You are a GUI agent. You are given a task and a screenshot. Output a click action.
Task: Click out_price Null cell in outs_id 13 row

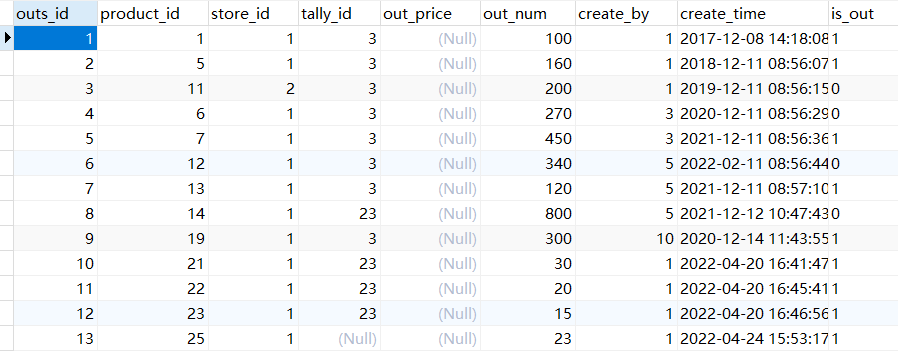click(430, 339)
